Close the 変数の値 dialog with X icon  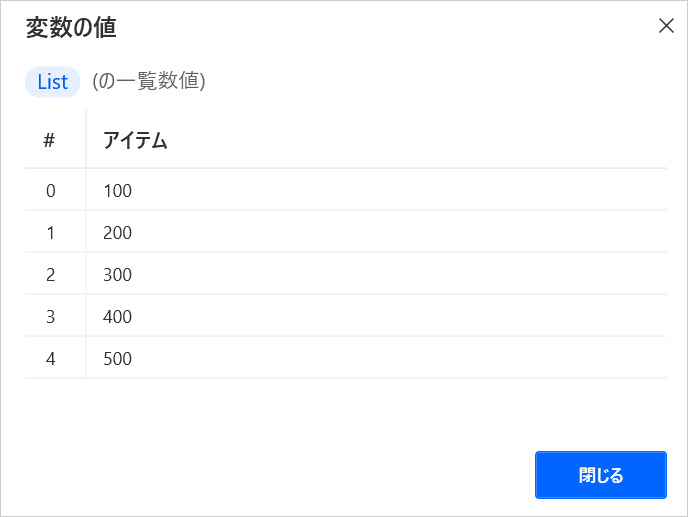[666, 26]
